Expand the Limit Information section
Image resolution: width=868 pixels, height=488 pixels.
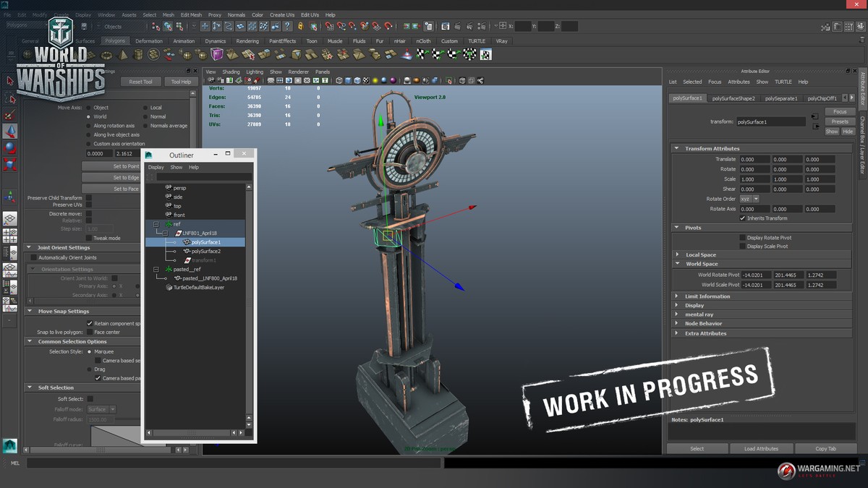pyautogui.click(x=677, y=296)
